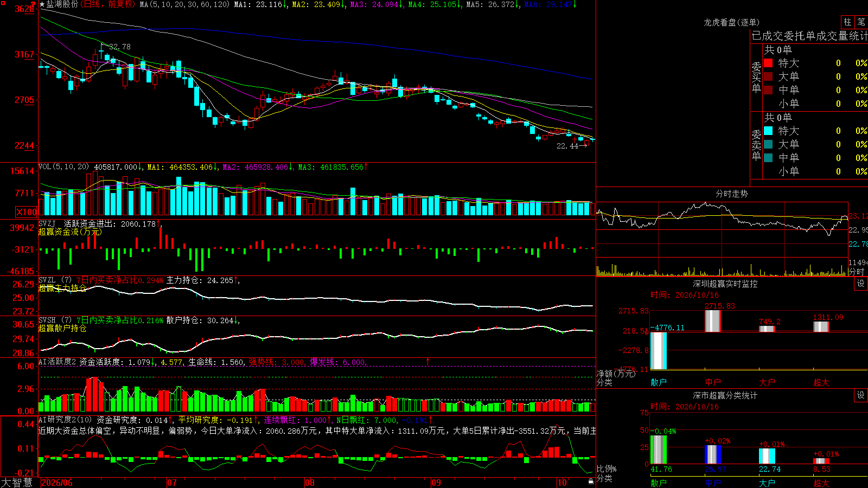Click the star icon before 盐湖股份
Viewport: 868px width, 488px height.
tap(42, 4)
